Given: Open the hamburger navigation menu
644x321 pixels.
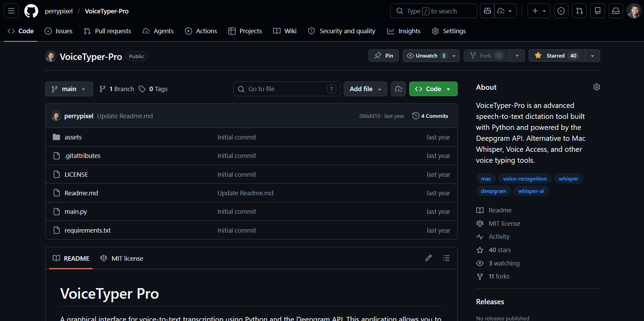Looking at the screenshot, I should tap(11, 11).
